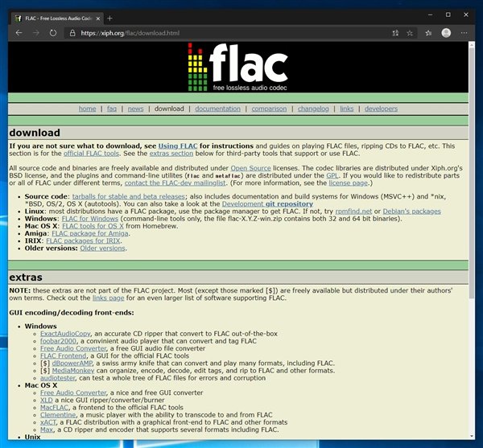Open the translate page icon
483x448 pixels.
pyautogui.click(x=395, y=33)
